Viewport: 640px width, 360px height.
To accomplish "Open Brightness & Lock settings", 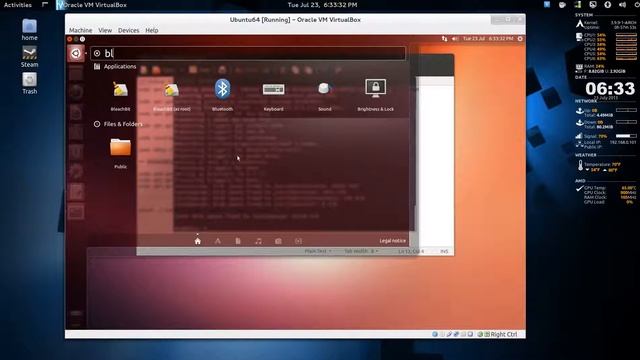I will (376, 95).
